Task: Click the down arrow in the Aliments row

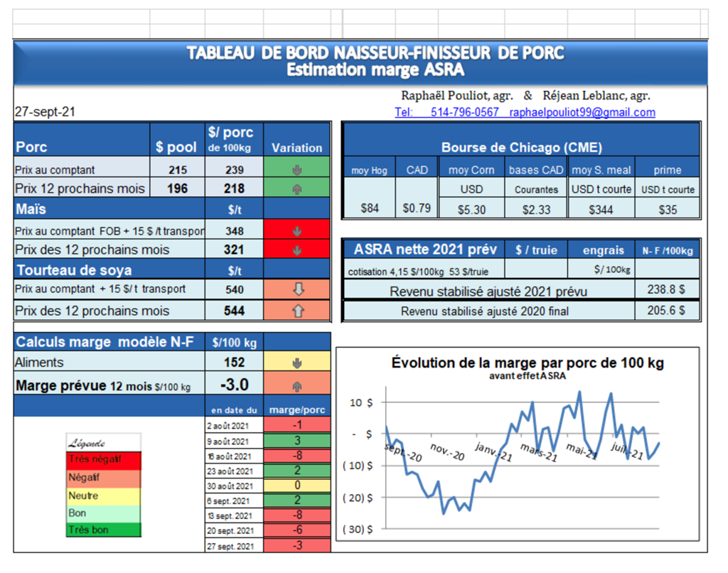Action: [296, 363]
